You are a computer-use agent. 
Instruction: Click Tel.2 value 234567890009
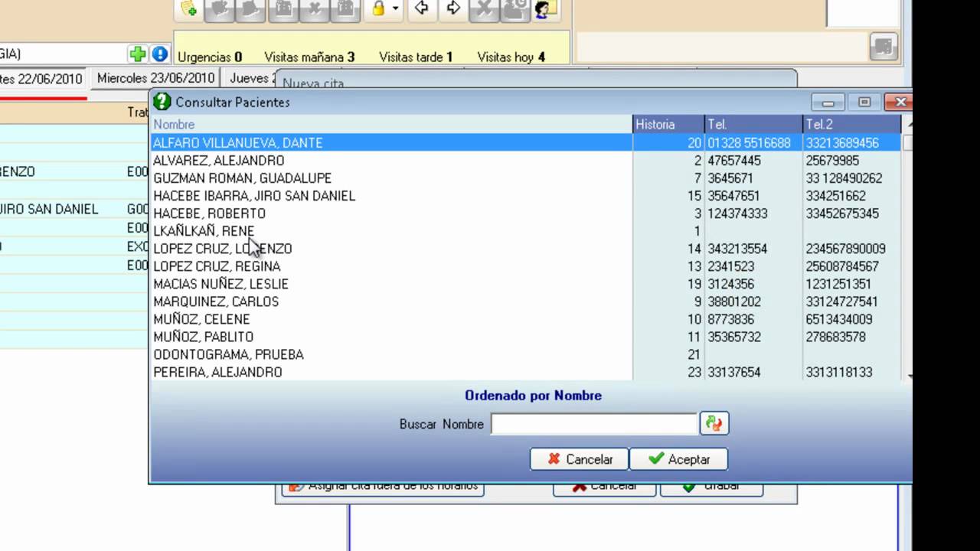click(845, 249)
